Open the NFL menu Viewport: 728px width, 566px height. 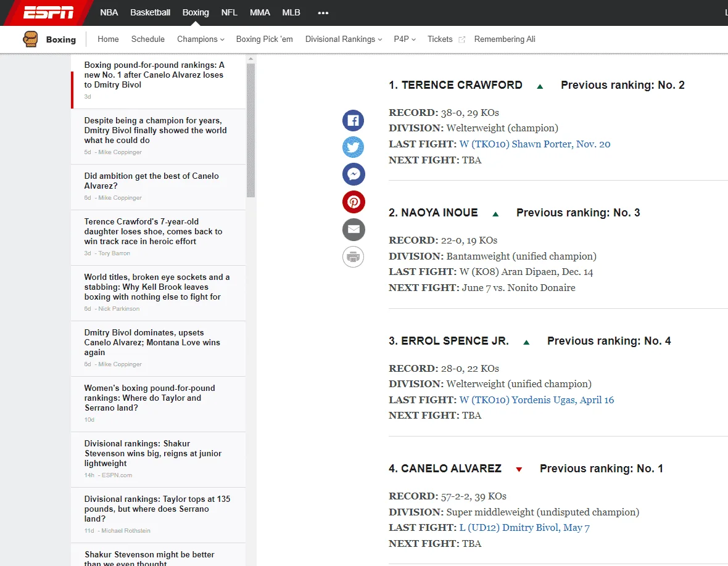[230, 12]
